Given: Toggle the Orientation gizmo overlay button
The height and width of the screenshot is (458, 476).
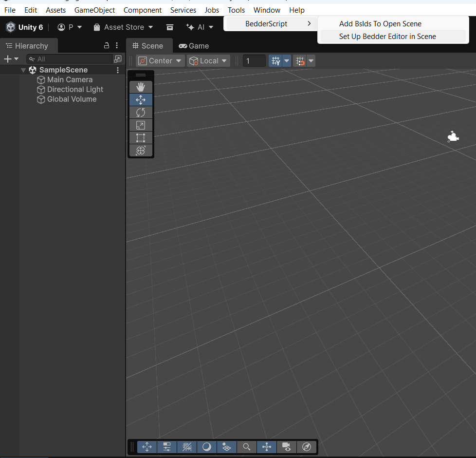Looking at the screenshot, I should (x=267, y=447).
